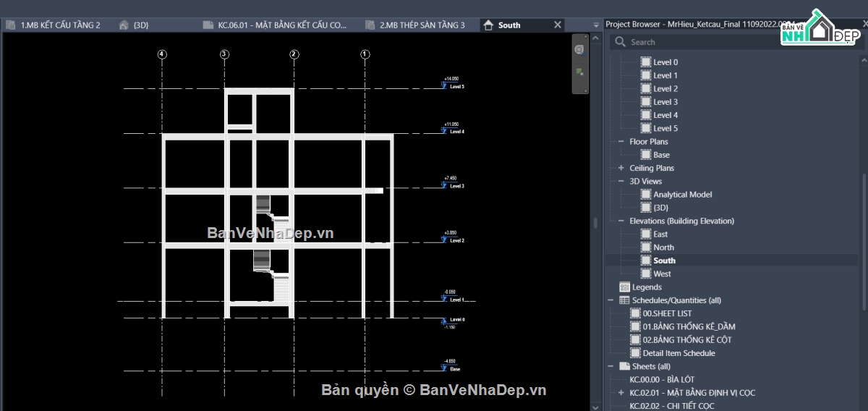Collapse the Elevations (Building Elevation) node
The height and width of the screenshot is (411, 868).
[x=621, y=221]
